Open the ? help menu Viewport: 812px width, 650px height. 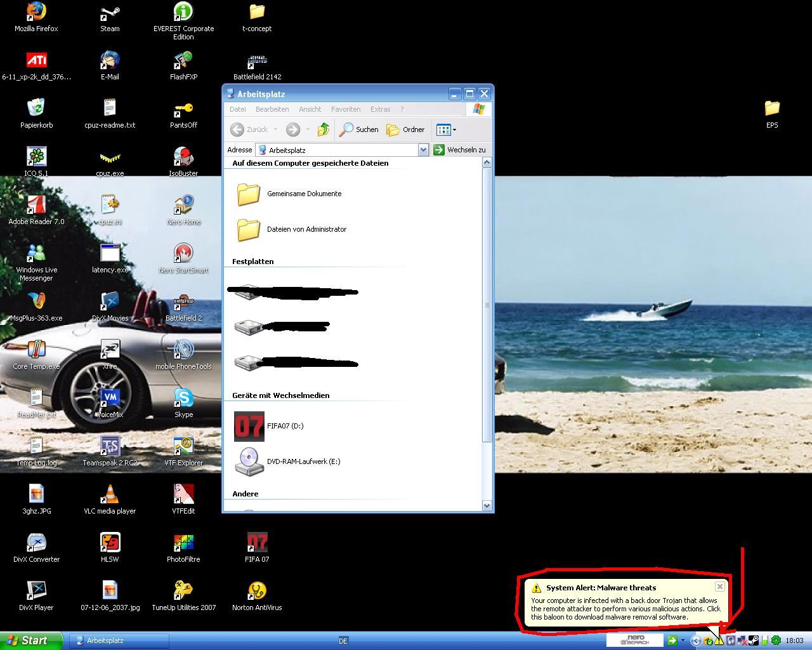pyautogui.click(x=402, y=109)
